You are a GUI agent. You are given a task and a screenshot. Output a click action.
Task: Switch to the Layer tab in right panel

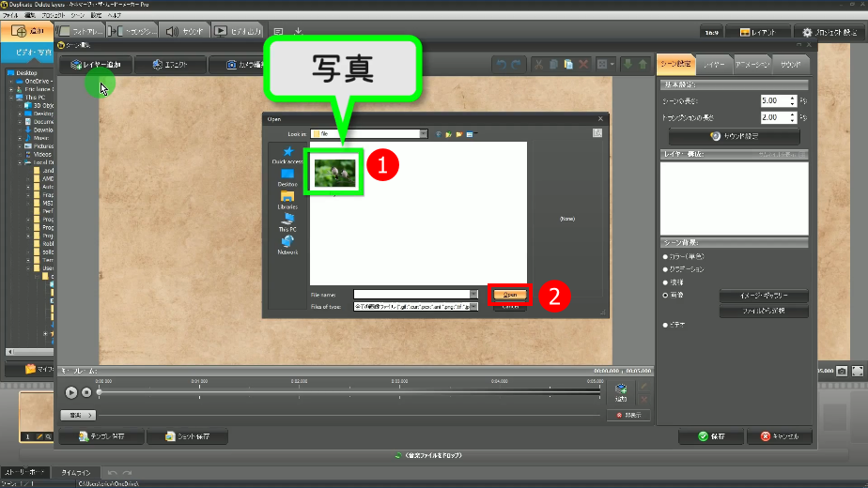(x=714, y=65)
